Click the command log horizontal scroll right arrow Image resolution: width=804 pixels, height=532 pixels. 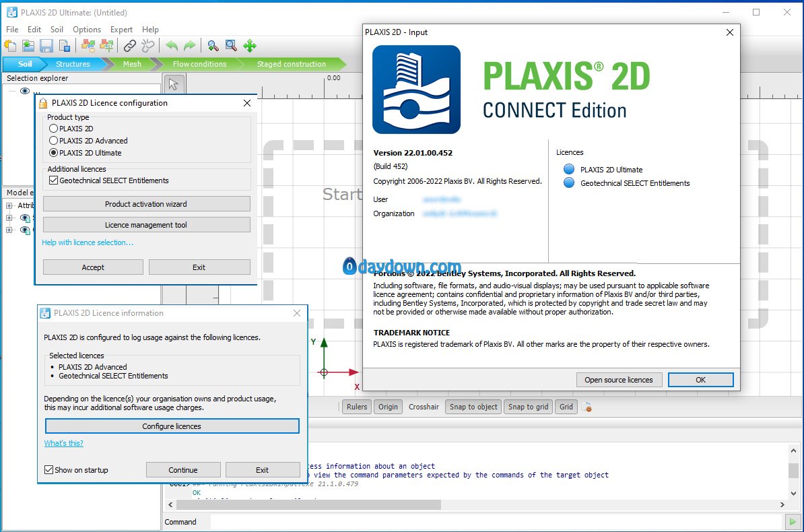coord(782,505)
